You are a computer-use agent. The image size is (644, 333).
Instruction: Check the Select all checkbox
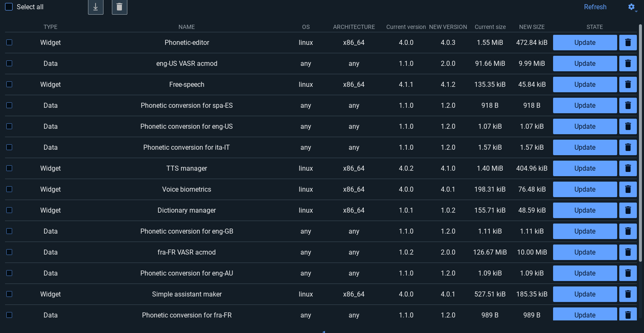[x=9, y=7]
